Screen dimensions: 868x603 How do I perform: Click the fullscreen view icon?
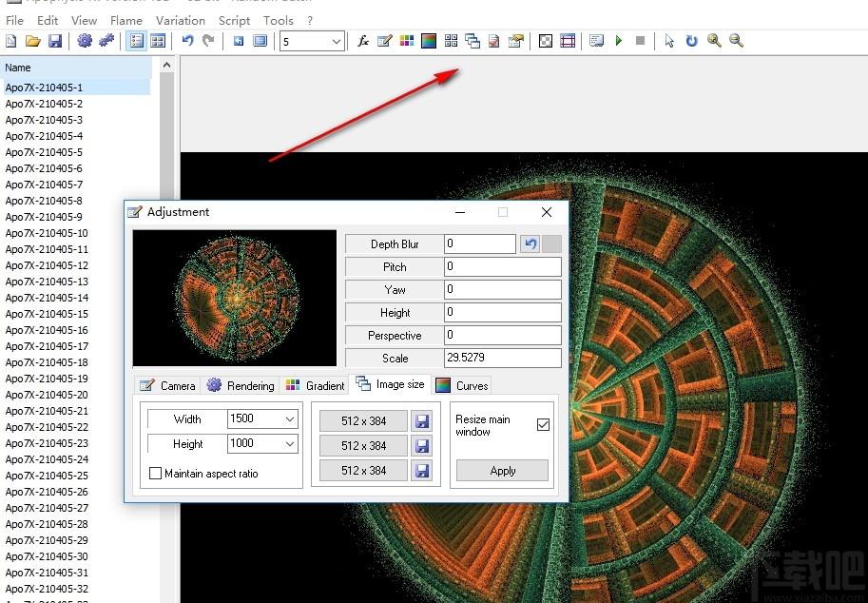(260, 41)
